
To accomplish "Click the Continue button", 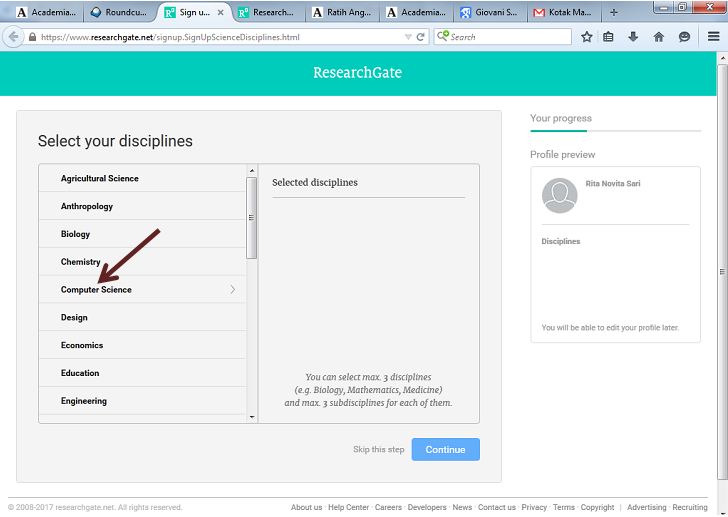I will coord(445,449).
